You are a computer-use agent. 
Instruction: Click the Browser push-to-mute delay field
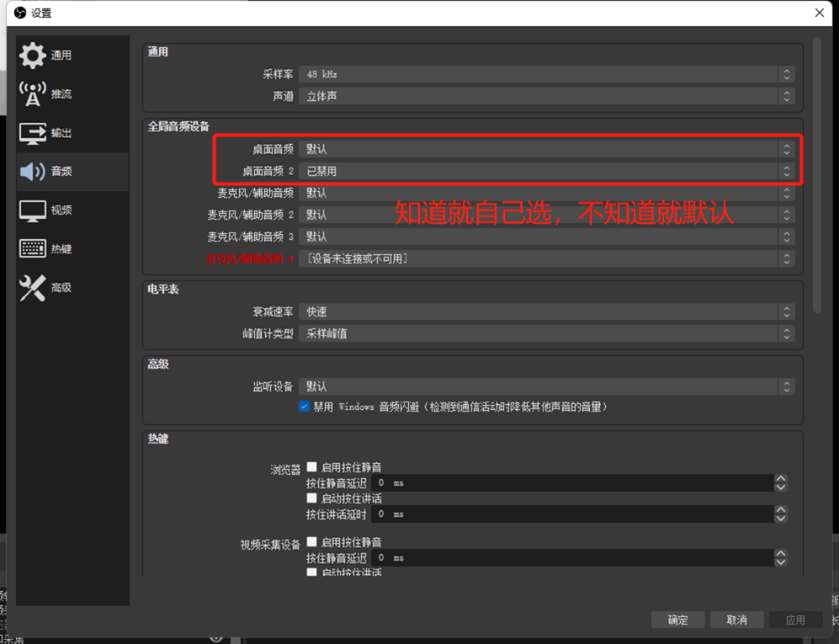click(572, 483)
